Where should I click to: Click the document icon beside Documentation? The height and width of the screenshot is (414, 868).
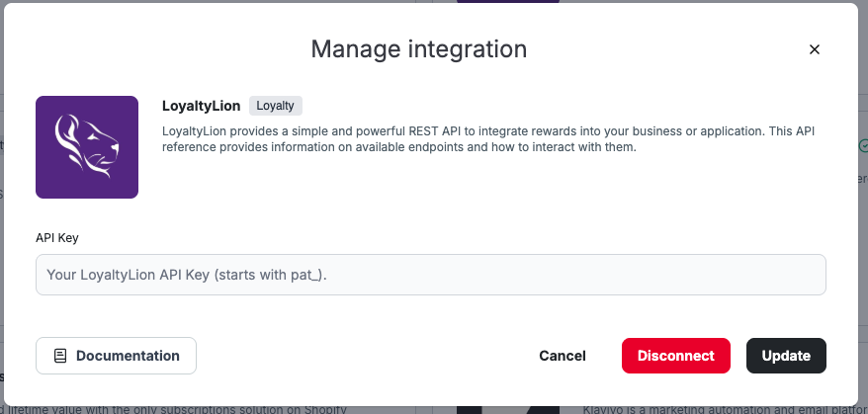pos(60,356)
